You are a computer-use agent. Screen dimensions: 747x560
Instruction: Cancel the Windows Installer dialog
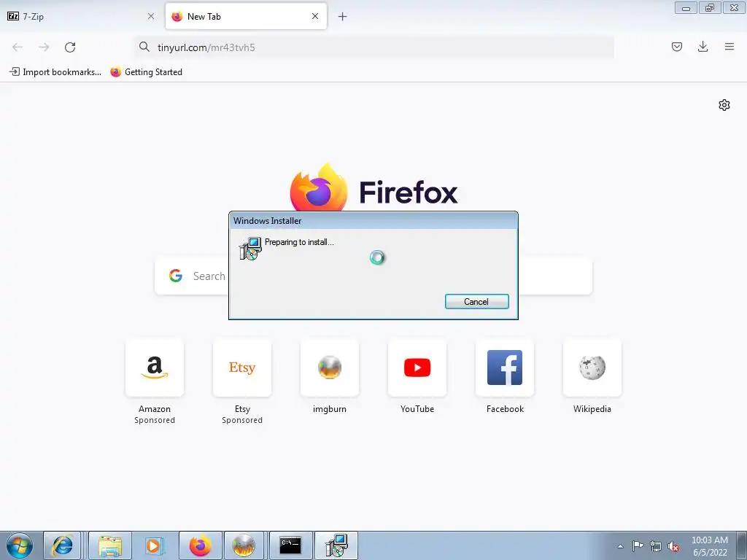point(477,301)
